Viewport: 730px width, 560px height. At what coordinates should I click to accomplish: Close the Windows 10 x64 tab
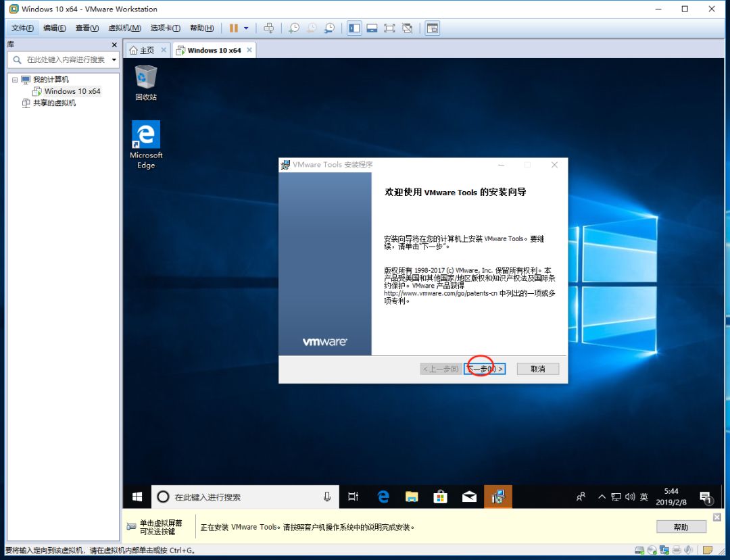pos(249,50)
